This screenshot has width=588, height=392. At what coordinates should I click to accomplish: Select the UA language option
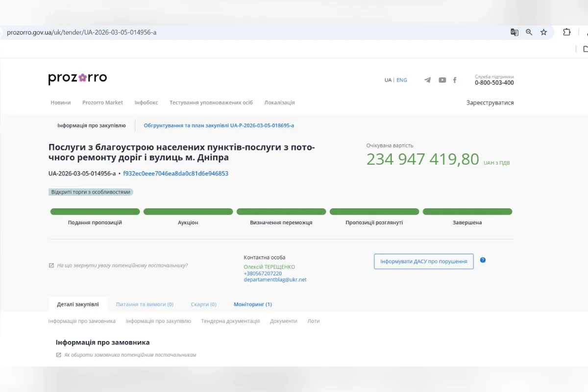pos(388,80)
